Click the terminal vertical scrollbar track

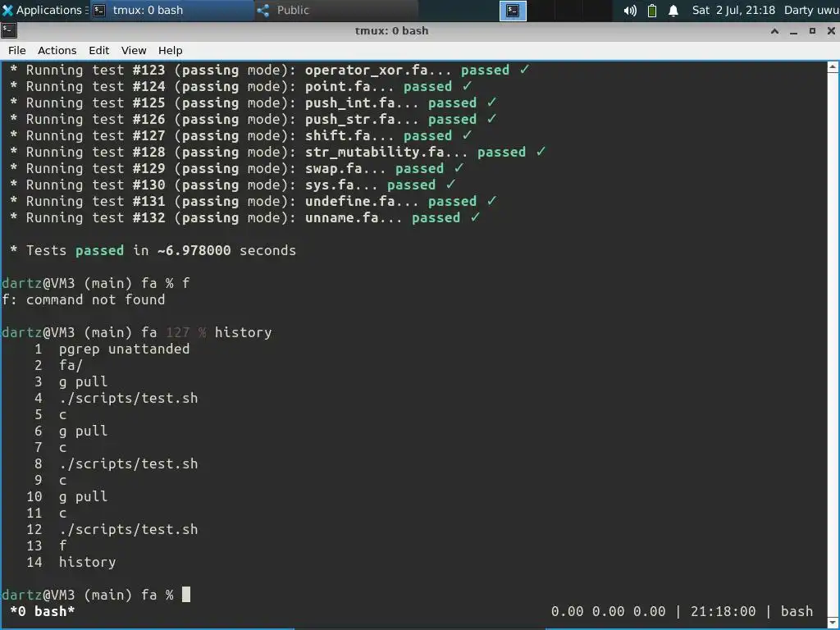833,345
